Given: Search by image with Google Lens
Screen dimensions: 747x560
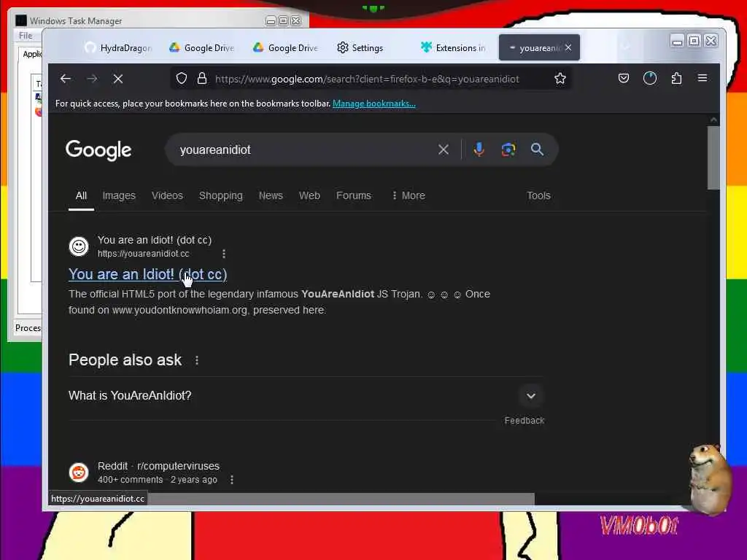Looking at the screenshot, I should [x=508, y=149].
